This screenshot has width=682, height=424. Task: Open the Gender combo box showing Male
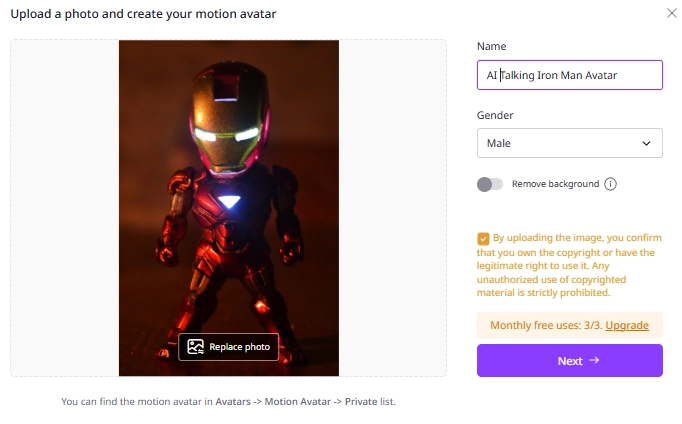(x=560, y=143)
